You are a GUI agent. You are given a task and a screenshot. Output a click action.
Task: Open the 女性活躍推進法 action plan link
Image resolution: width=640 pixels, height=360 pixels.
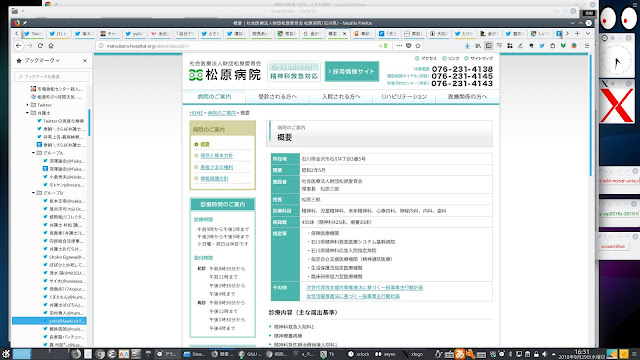point(353,296)
